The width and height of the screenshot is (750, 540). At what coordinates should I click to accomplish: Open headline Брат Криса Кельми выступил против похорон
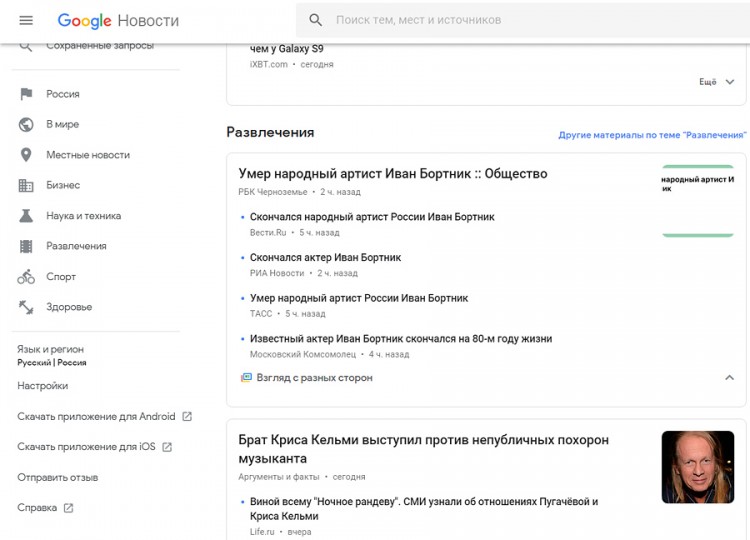coord(423,449)
